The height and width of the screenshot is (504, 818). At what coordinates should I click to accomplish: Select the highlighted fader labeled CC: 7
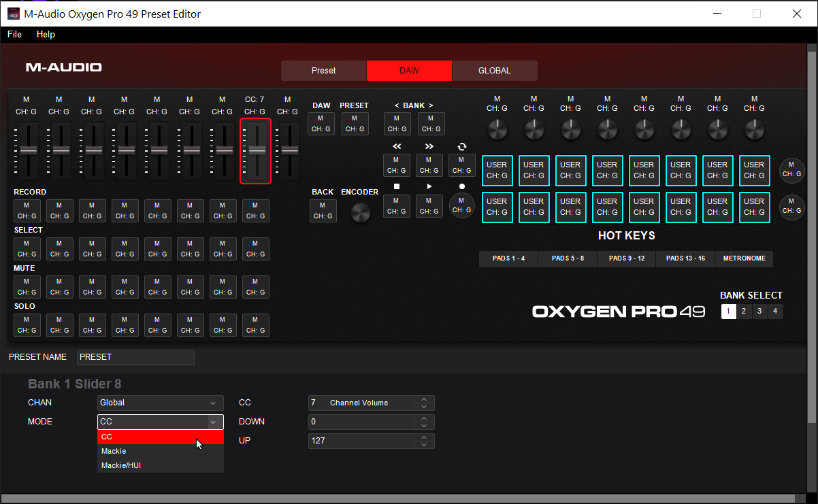255,151
